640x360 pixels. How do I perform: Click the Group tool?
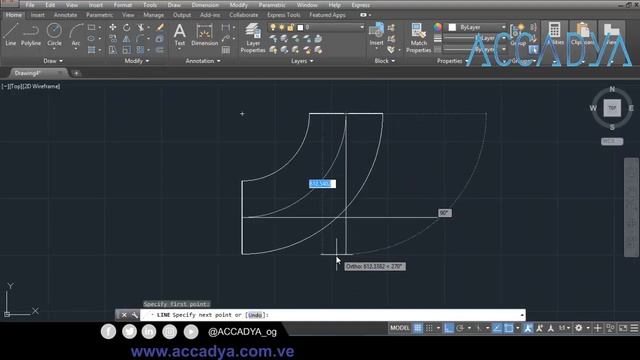point(518,34)
